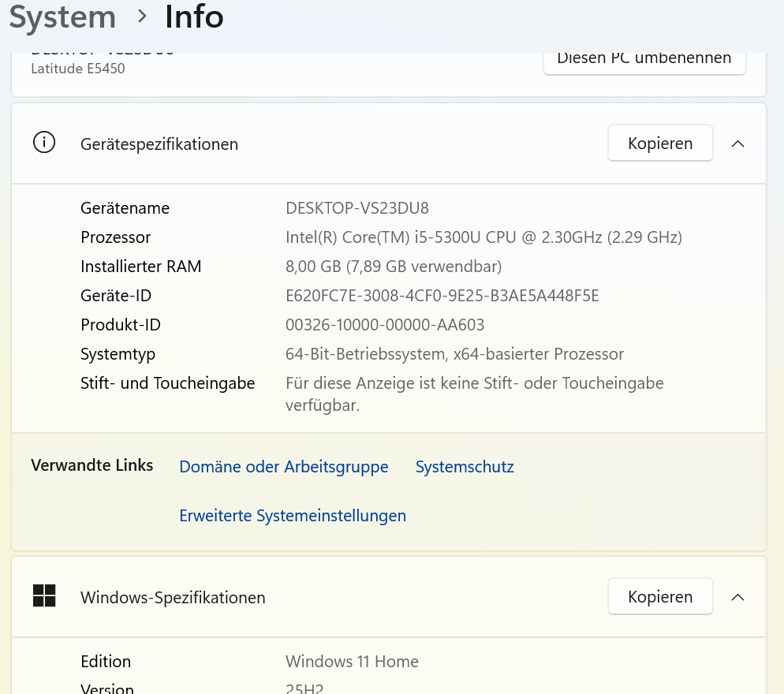Click the Installierter RAM label
This screenshot has width=784, height=694.
(141, 267)
